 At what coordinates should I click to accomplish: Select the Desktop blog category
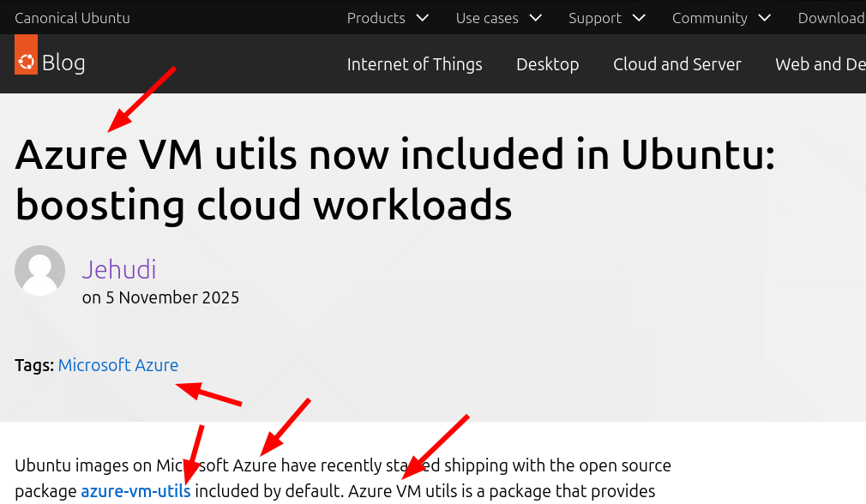click(x=547, y=64)
